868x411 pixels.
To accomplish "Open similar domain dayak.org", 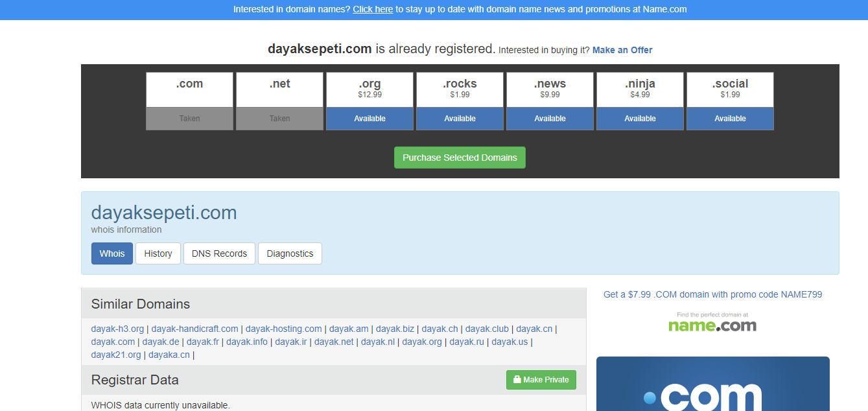I will tap(422, 342).
